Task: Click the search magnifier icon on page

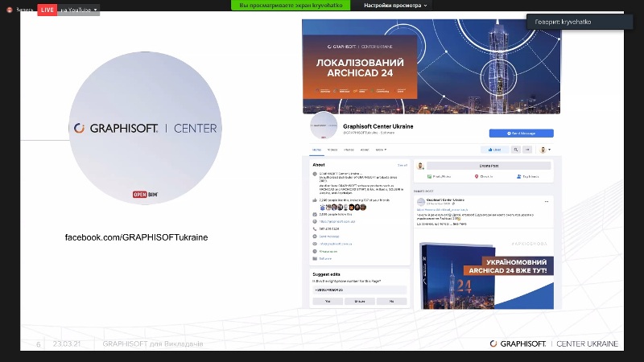Action: pos(516,150)
